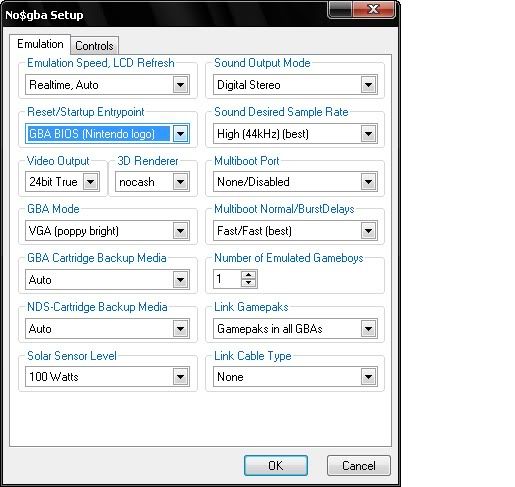Select the Emulation tab

(40, 44)
